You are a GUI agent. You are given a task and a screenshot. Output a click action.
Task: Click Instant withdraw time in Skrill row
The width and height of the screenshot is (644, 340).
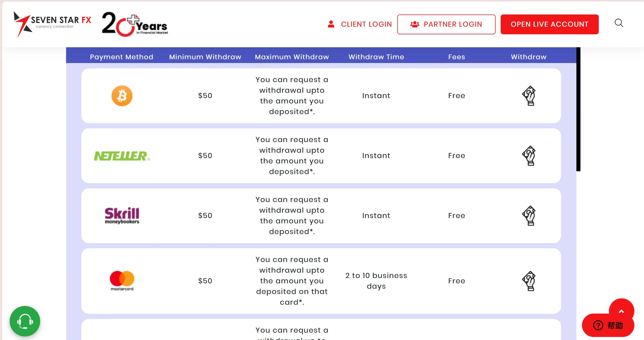coord(376,216)
